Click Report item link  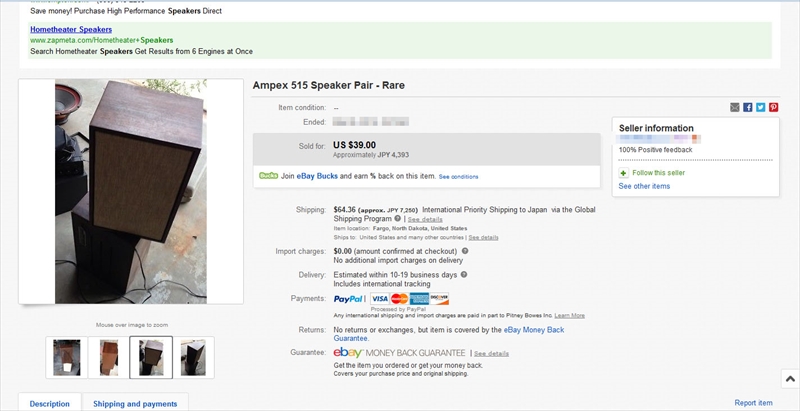click(x=754, y=403)
